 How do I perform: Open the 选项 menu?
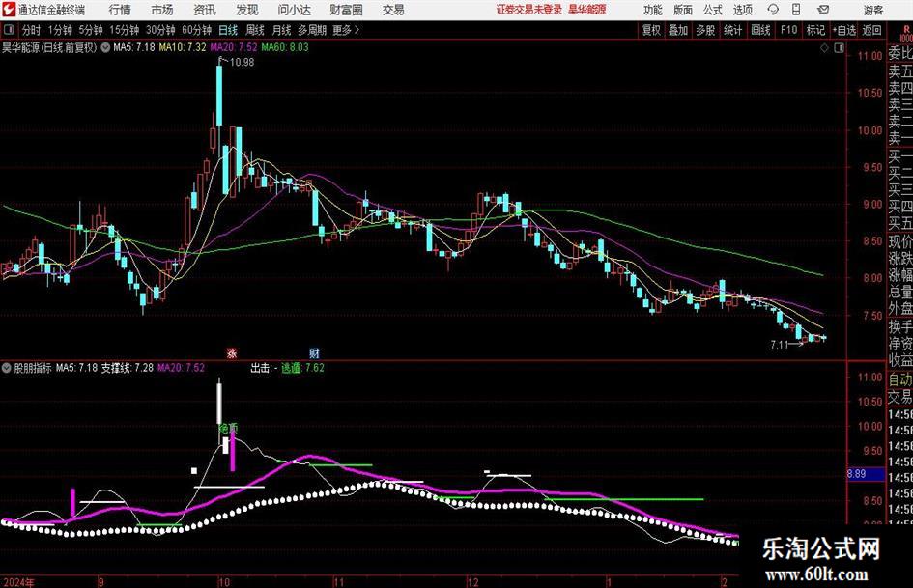[x=742, y=10]
